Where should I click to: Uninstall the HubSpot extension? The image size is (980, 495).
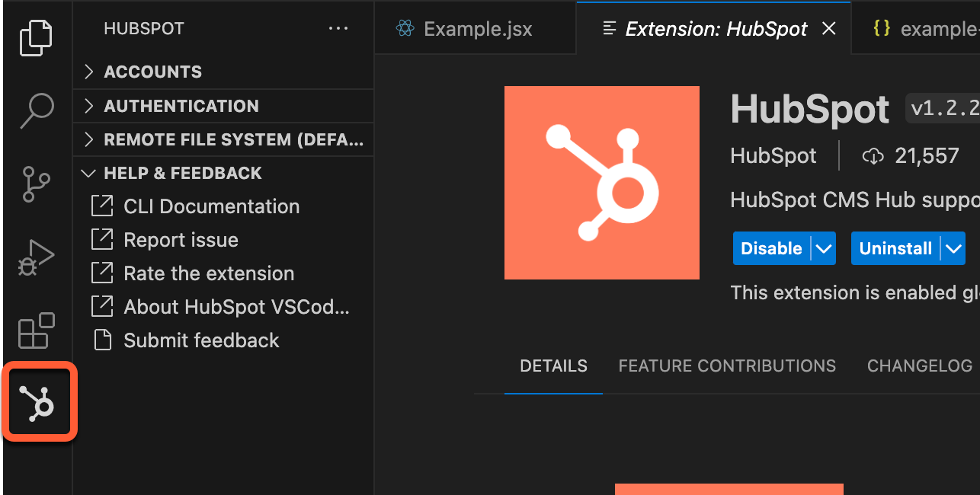point(895,248)
